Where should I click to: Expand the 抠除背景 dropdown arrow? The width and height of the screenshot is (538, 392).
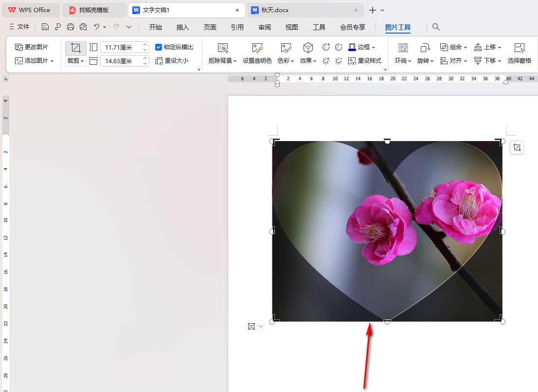click(235, 61)
